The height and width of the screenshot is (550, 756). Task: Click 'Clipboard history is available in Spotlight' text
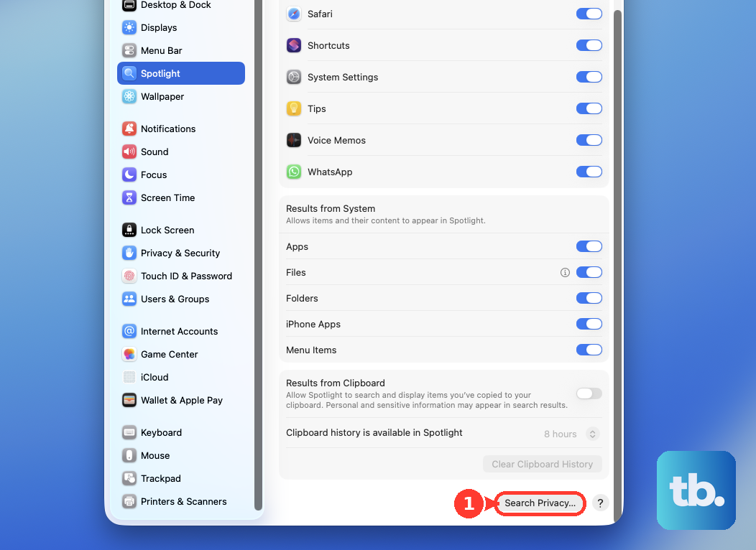tap(374, 432)
